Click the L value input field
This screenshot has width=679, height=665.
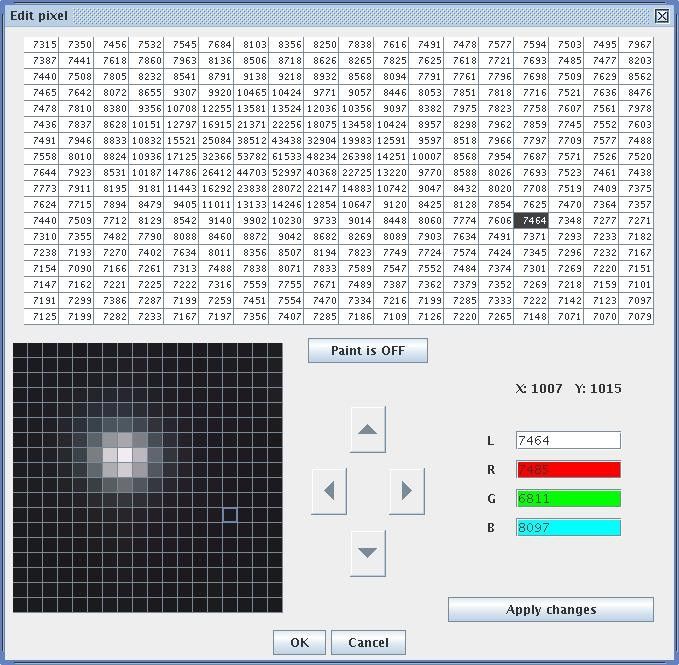tap(568, 440)
